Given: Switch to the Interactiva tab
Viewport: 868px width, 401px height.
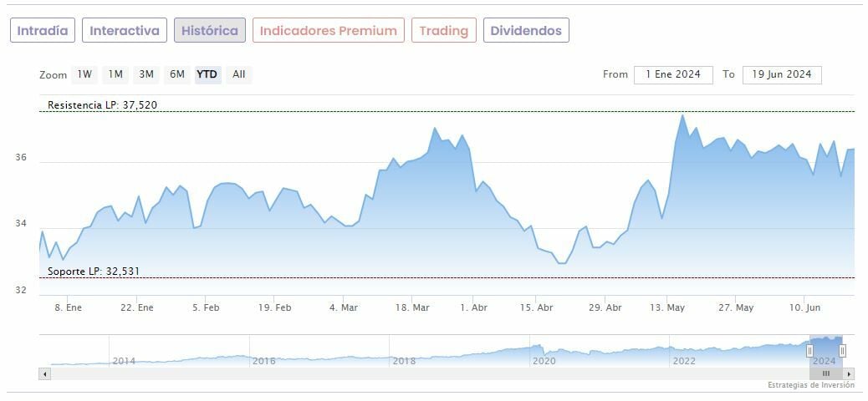Looking at the screenshot, I should tap(125, 31).
